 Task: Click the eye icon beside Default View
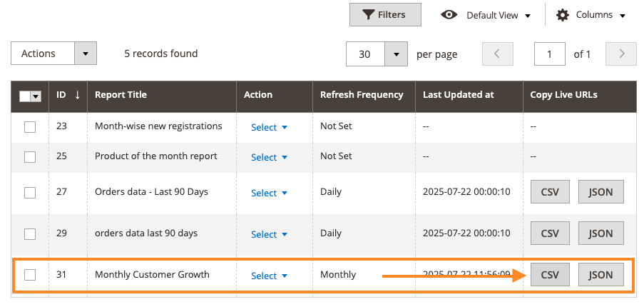[x=449, y=15]
